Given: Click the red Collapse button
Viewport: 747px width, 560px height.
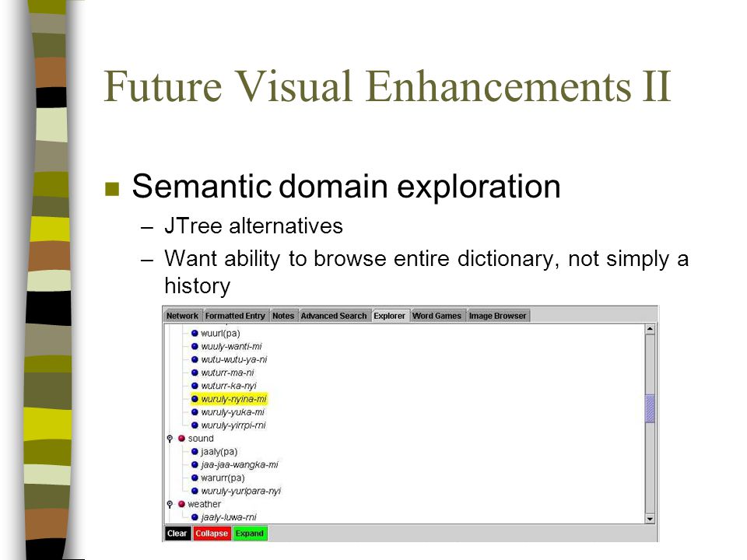Looking at the screenshot, I should click(212, 534).
